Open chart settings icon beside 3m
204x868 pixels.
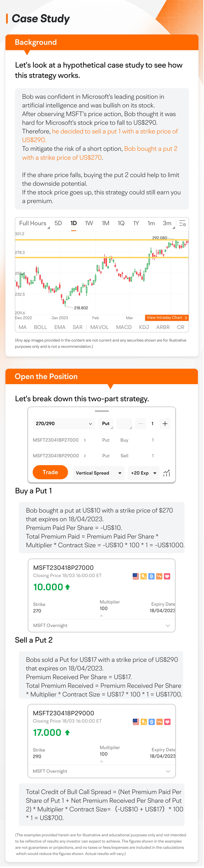[182, 223]
